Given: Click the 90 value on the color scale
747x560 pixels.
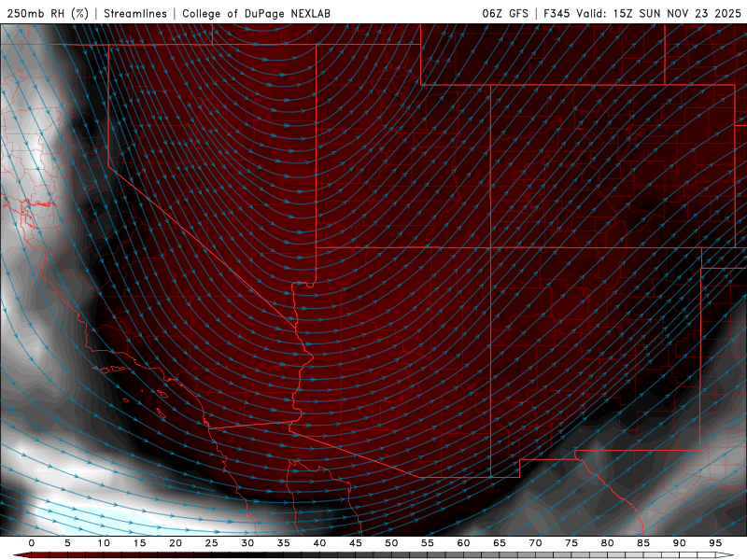Looking at the screenshot, I should pyautogui.click(x=680, y=543).
